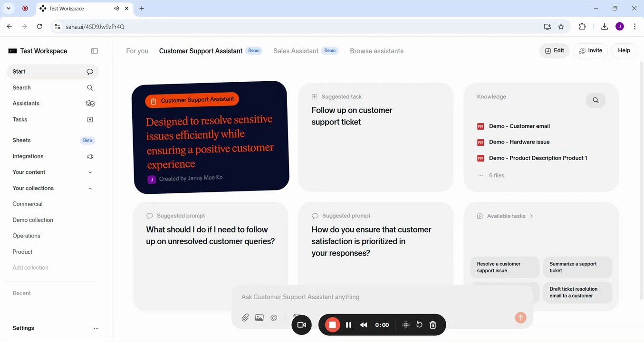The image size is (644, 342).
Task: Click the browser address bar URL
Action: tap(95, 27)
